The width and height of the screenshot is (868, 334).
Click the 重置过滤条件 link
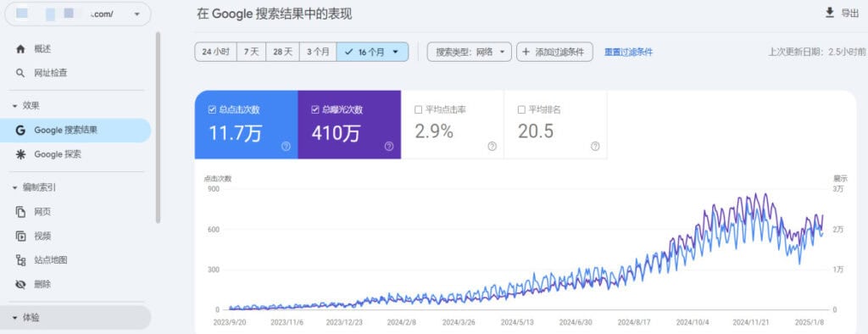(628, 52)
